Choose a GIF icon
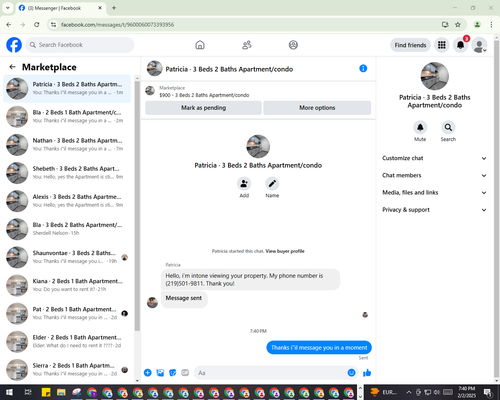 tap(185, 373)
